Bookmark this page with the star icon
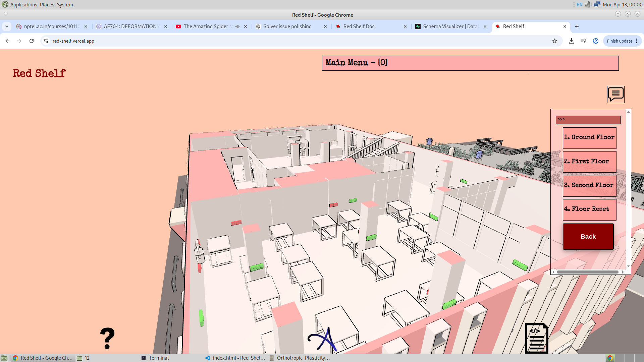Screen dimensions: 644x362 [555, 41]
